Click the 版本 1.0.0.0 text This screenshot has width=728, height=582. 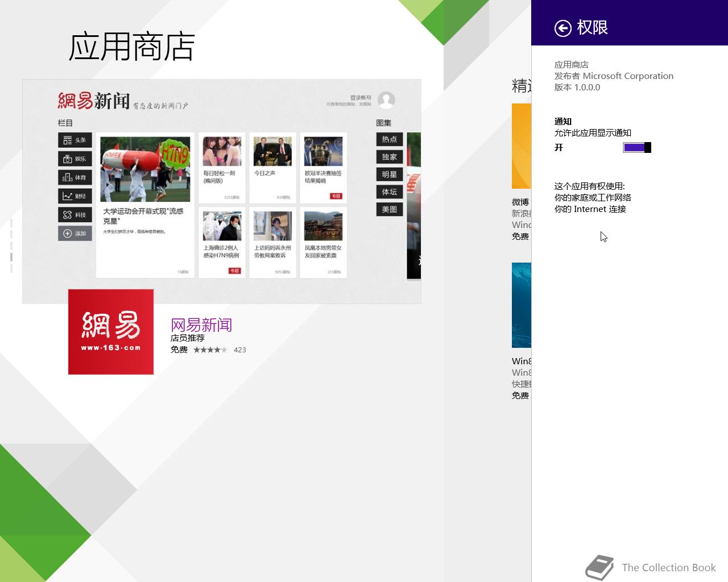(577, 88)
